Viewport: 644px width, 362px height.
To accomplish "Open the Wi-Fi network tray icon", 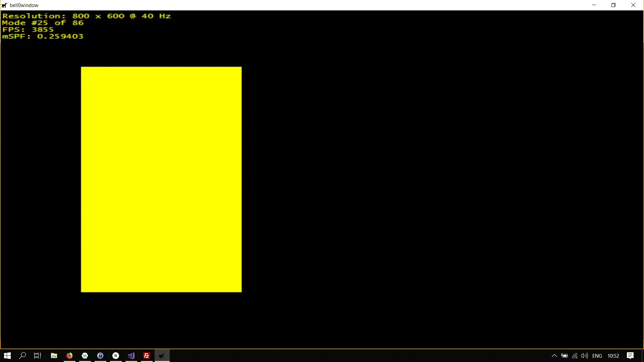I will [575, 356].
